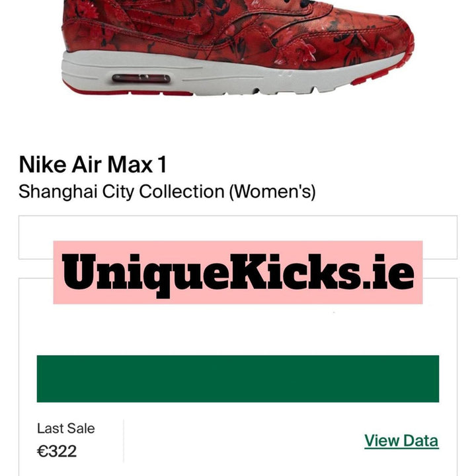Tap the Last Sale label
This screenshot has height=476, width=476.
(66, 428)
